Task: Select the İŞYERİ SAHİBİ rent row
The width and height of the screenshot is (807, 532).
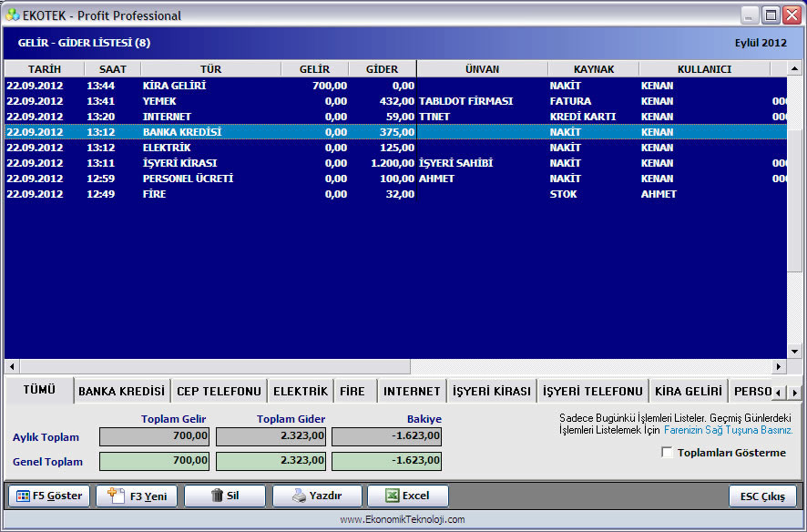Action: [395, 162]
